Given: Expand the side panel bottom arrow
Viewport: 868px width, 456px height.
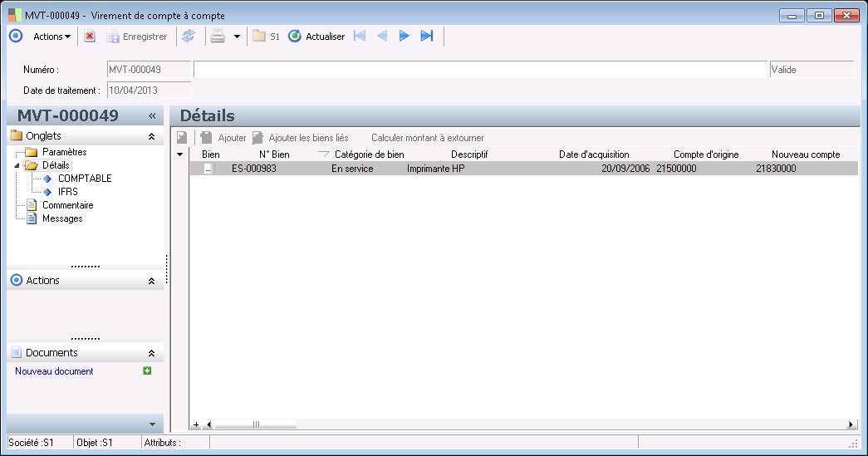Looking at the screenshot, I should [x=152, y=424].
